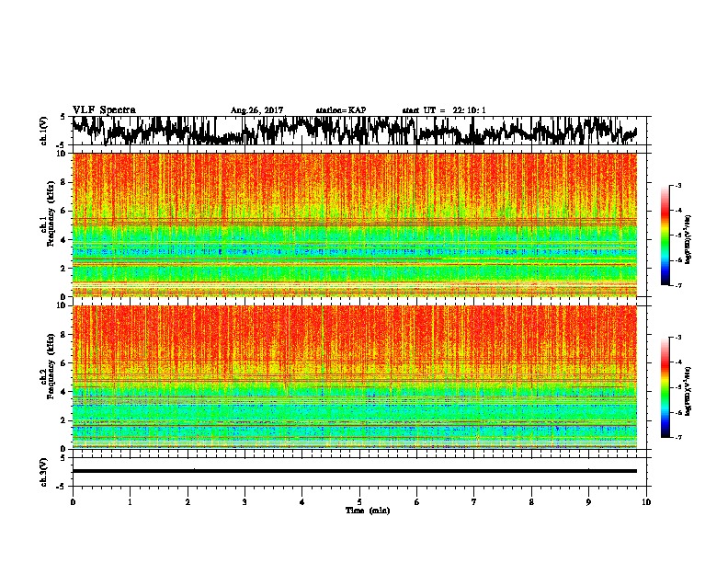Click the 'start UT = 22:10:1' label
This screenshot has width=728, height=563.
[444, 110]
